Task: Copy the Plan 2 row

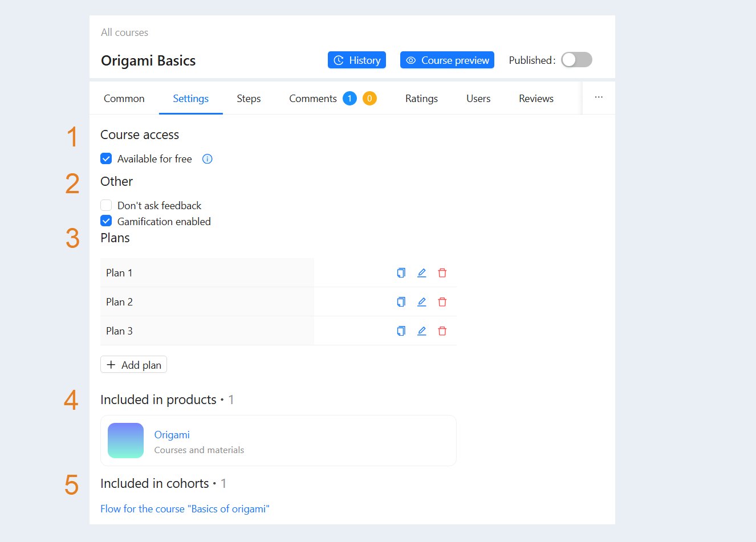Action: (401, 302)
